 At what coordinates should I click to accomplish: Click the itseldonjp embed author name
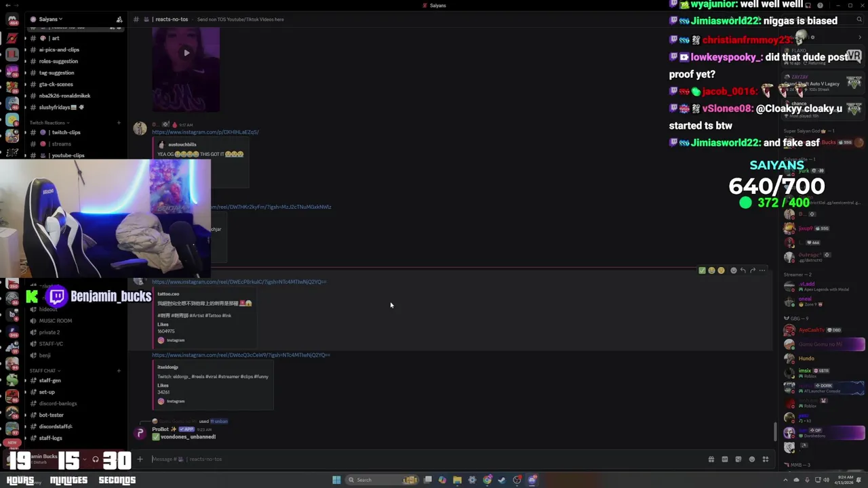click(167, 367)
